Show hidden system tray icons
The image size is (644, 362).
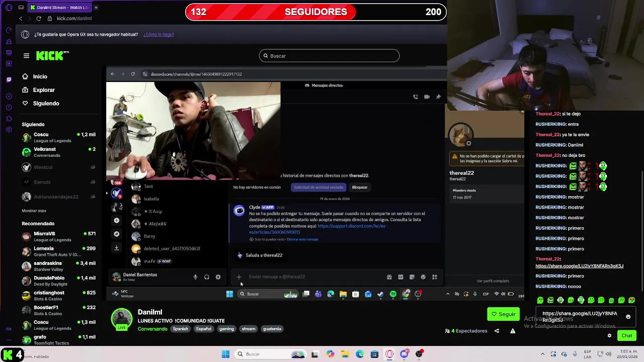pos(542,354)
